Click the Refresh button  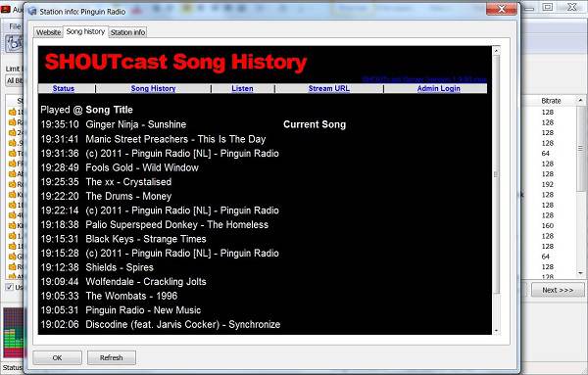pyautogui.click(x=112, y=357)
